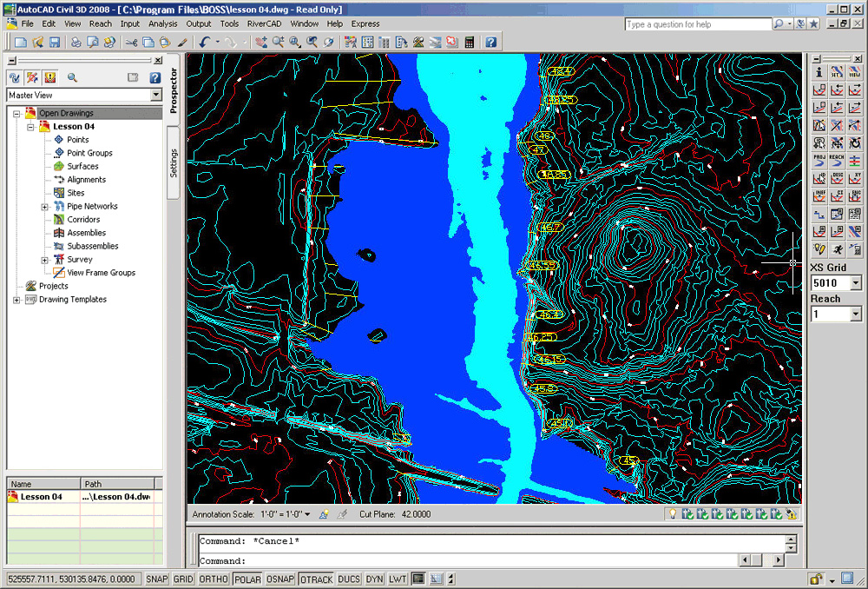Image resolution: width=868 pixels, height=589 pixels.
Task: Disable OSNAP in the status bar
Action: click(279, 579)
